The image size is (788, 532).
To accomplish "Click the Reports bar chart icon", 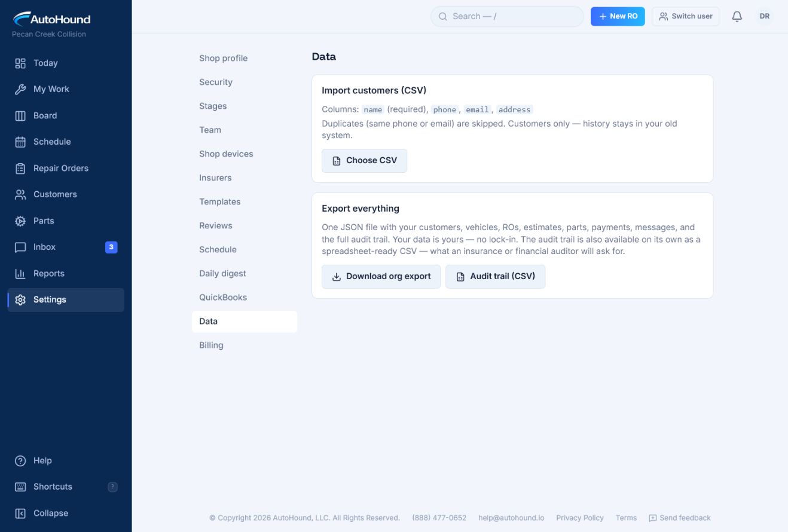I will [x=20, y=274].
